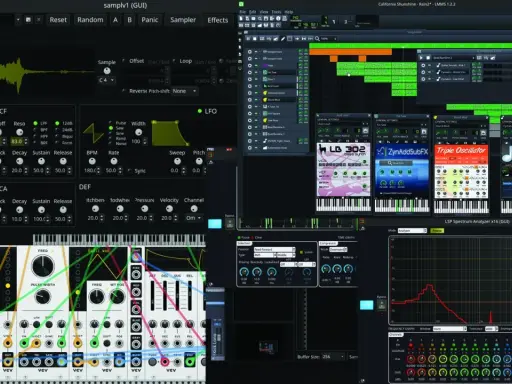Image resolution: width=512 pixels, height=384 pixels.
Task: Select draw mode pencil in Song Editor
Action: point(283,39)
